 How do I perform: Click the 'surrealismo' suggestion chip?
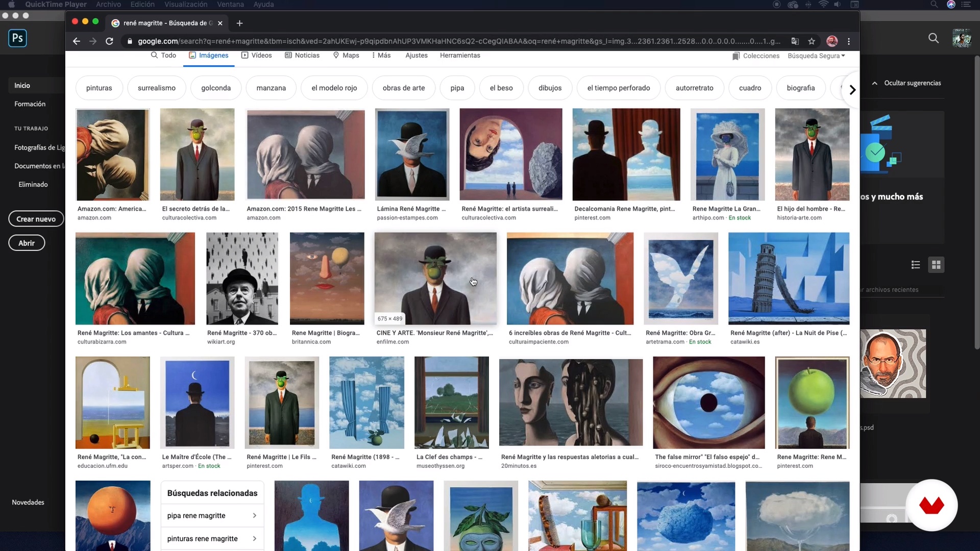click(157, 88)
